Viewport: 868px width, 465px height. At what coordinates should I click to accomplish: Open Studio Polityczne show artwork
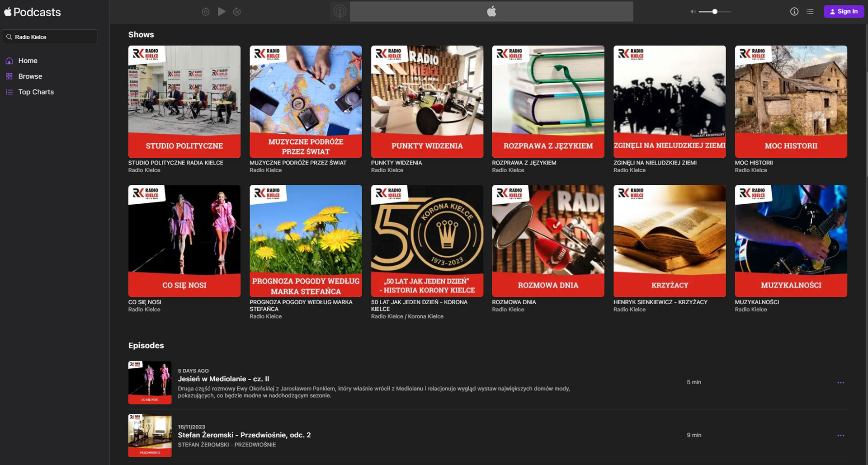[x=184, y=102]
